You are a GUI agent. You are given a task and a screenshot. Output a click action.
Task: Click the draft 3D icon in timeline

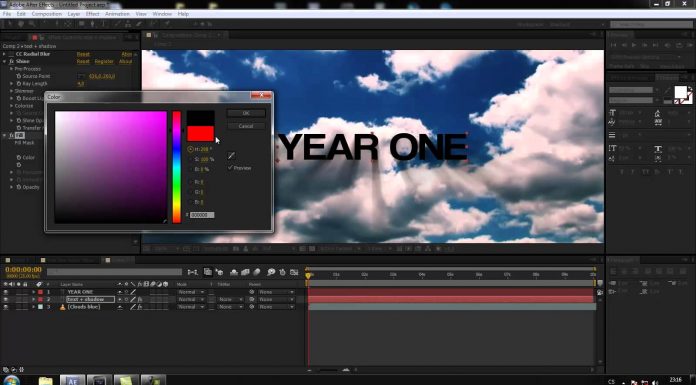pos(219,272)
